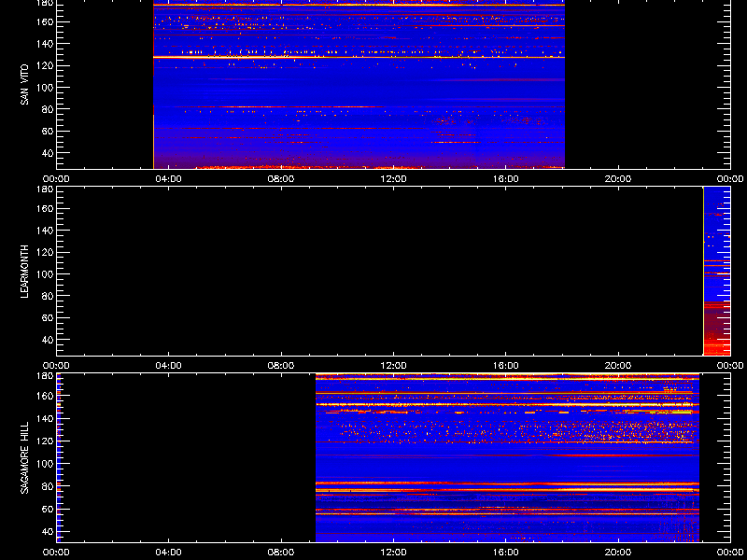This screenshot has height=560, width=747.
Task: Click 12:00 time label below San Vito panel
Action: pyautogui.click(x=393, y=179)
